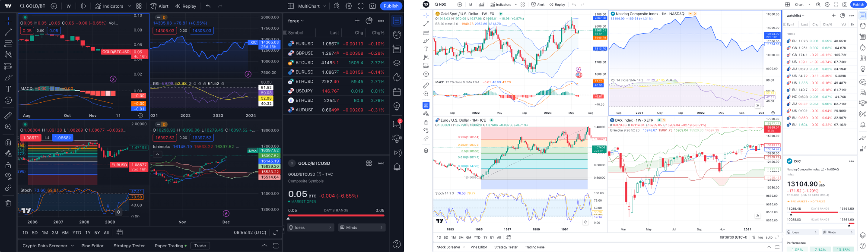Open Indicators in the dark-themed chart toolbar
The image size is (868, 252).
[109, 6]
